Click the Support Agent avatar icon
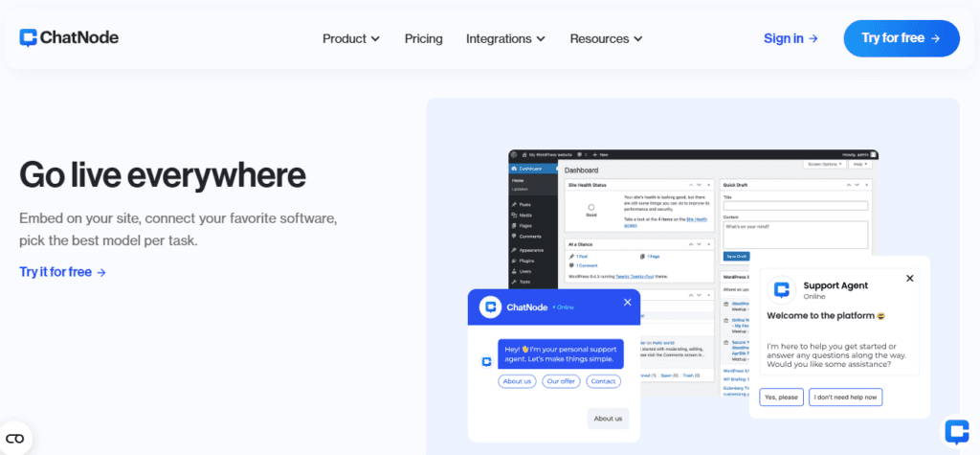This screenshot has height=455, width=980. click(781, 290)
